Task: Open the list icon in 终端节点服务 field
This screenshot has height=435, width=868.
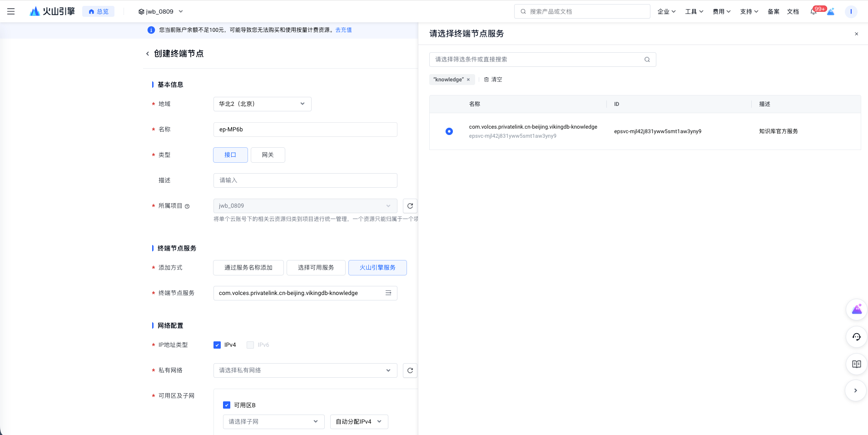Action: pyautogui.click(x=388, y=293)
